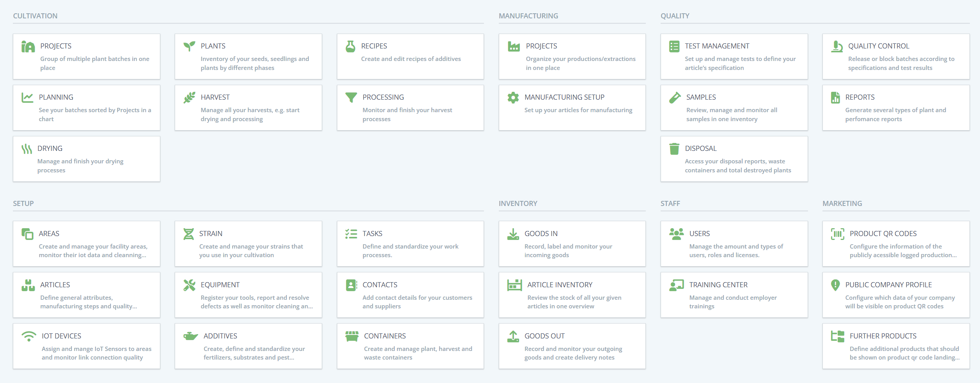
Task: Click the DNA icon beside Strain
Action: pyautogui.click(x=188, y=234)
